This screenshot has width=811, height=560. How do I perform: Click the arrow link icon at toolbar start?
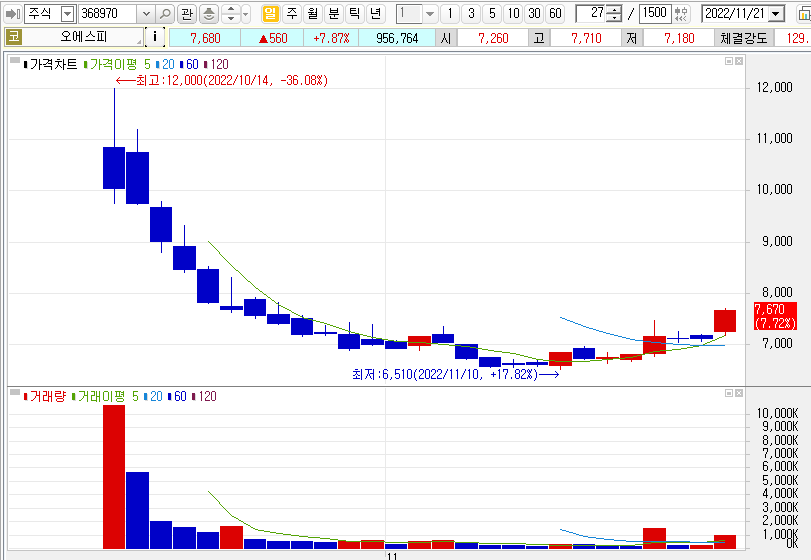pyautogui.click(x=12, y=14)
